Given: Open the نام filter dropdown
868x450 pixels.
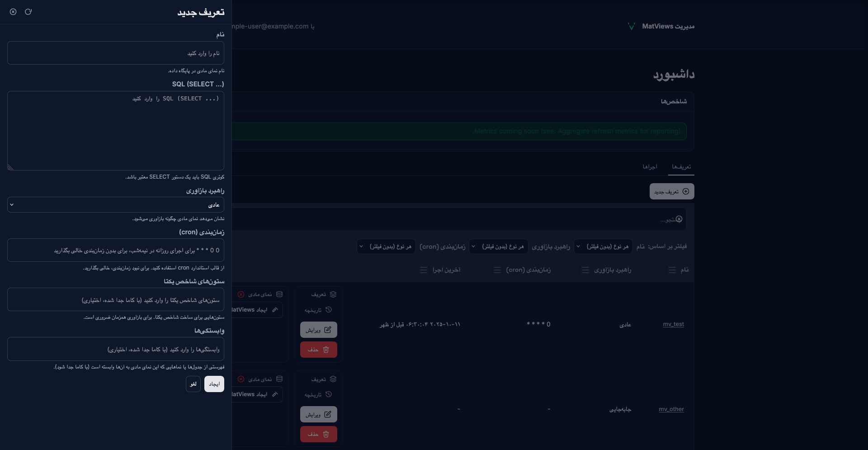Looking at the screenshot, I should (603, 246).
